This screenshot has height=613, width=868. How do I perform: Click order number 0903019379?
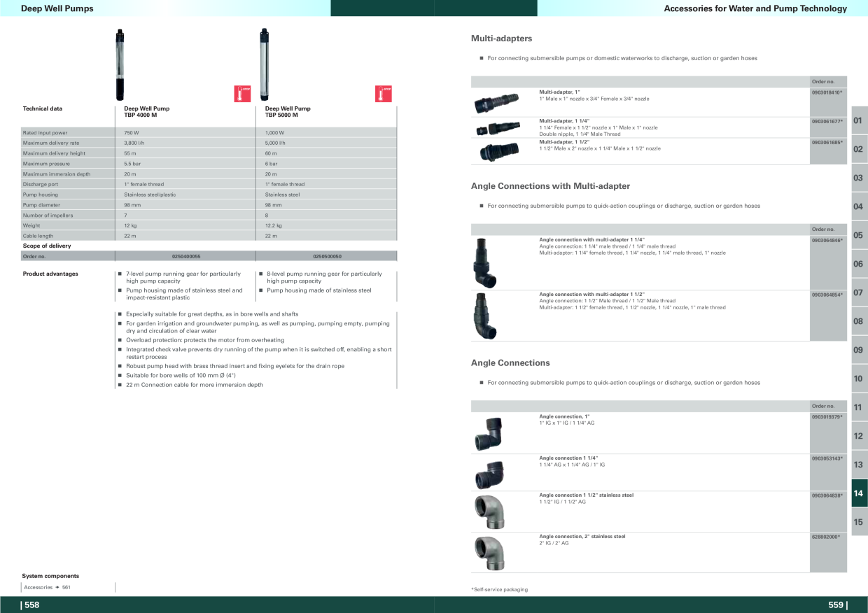coord(827,416)
